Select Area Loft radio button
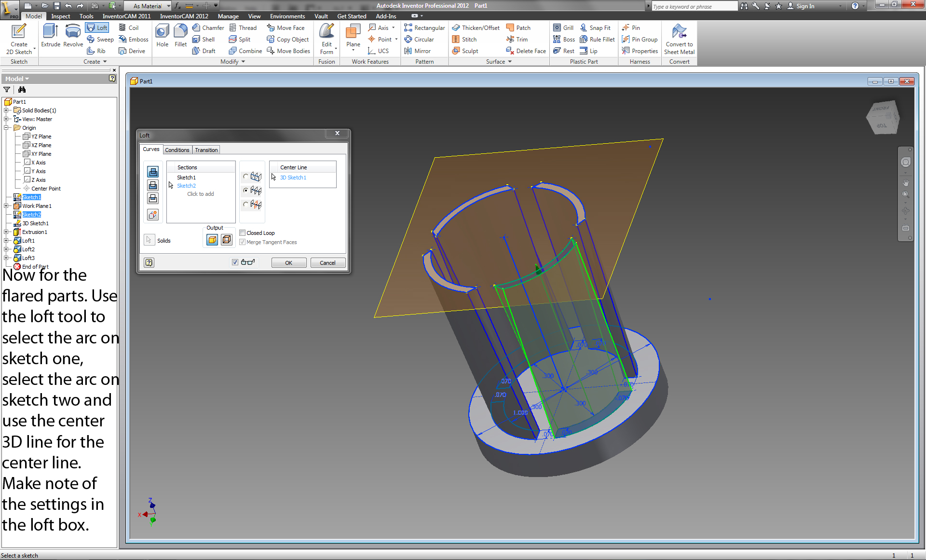Image resolution: width=926 pixels, height=560 pixels. tap(245, 205)
